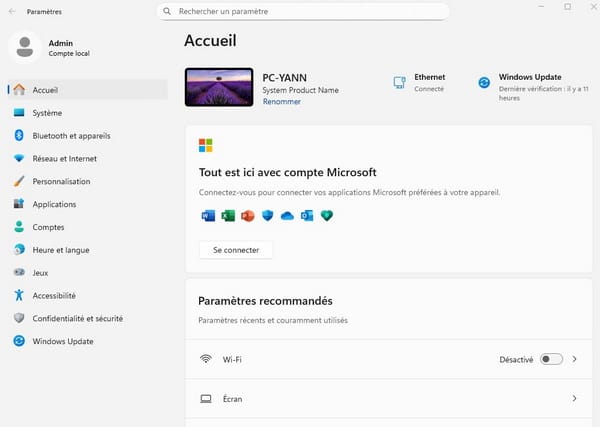The image size is (600, 427).
Task: Click the Rechercher un paramètre field
Action: [x=303, y=11]
